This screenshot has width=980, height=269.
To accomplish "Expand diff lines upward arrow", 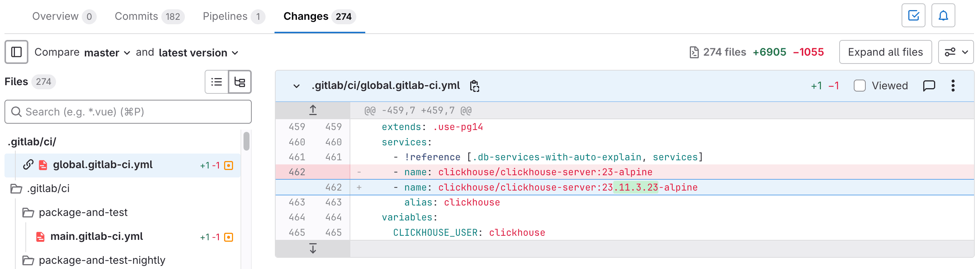I will coord(313,110).
